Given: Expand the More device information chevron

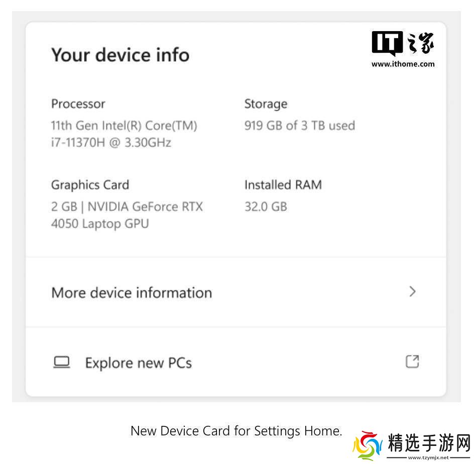Looking at the screenshot, I should click(x=412, y=292).
